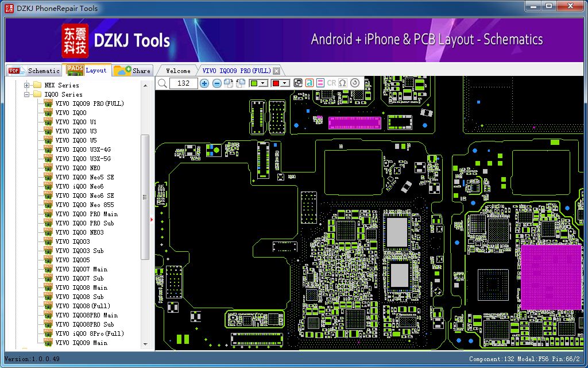Click the rotate clockwise pages icon
Viewport: 588px width, 368px height.
tap(228, 83)
